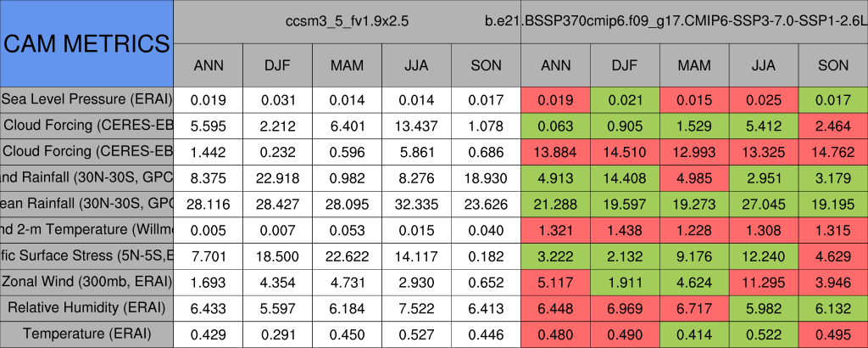Click the Temperature (ERAI) row label
868x348 pixels.
[86, 334]
